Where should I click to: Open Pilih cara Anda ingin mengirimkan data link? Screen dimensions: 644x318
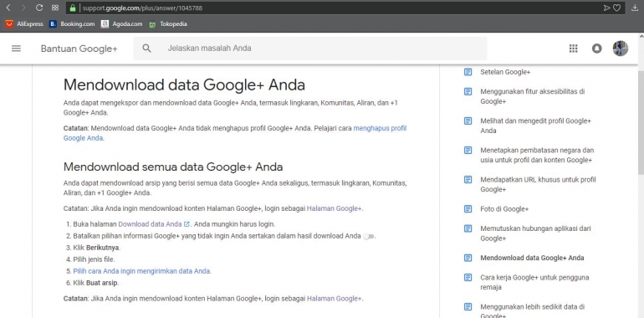pyautogui.click(x=142, y=271)
